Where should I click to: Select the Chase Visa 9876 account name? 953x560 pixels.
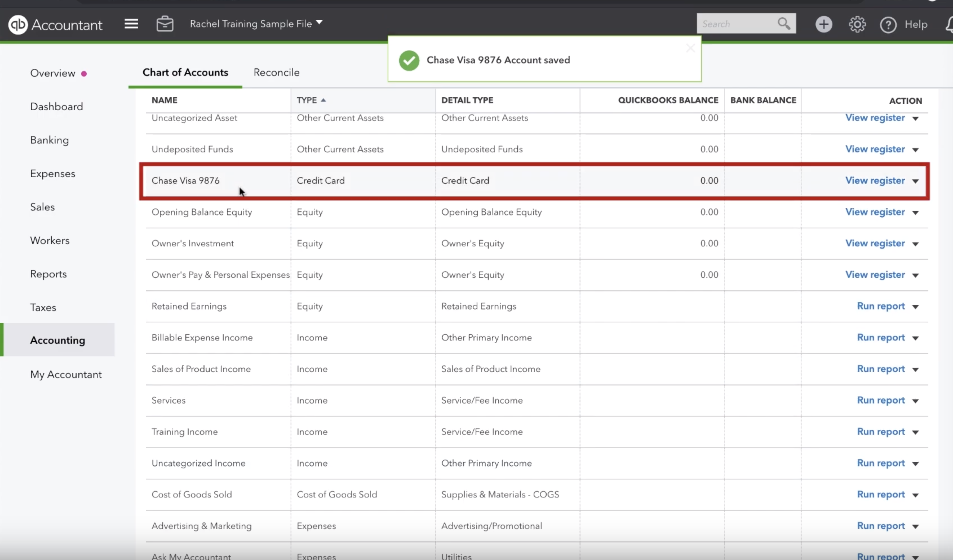(x=185, y=181)
